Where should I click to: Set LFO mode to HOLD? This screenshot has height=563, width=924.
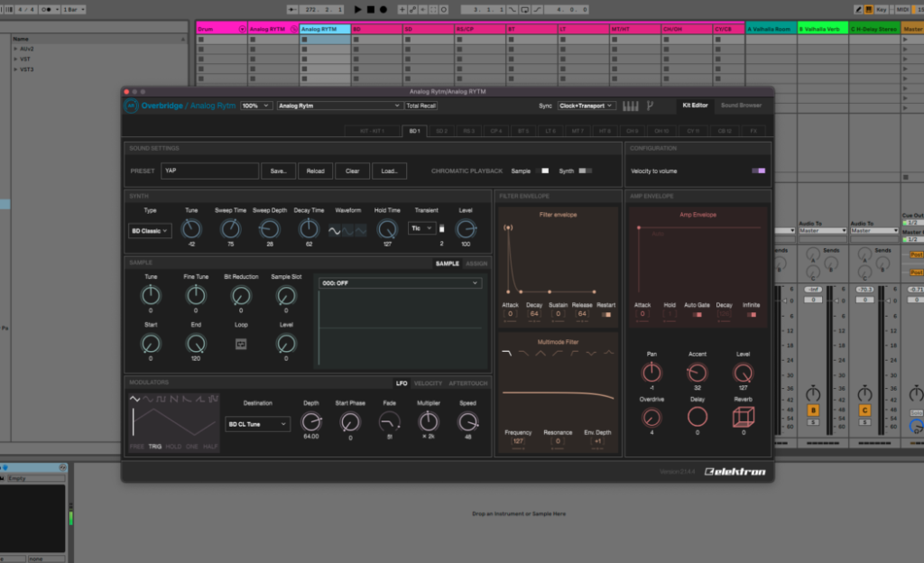pyautogui.click(x=174, y=447)
